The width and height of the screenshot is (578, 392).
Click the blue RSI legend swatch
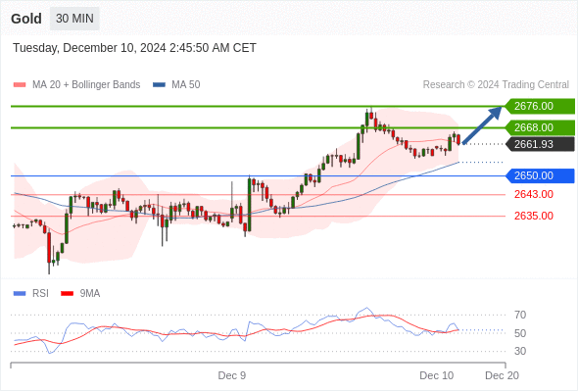pos(20,294)
